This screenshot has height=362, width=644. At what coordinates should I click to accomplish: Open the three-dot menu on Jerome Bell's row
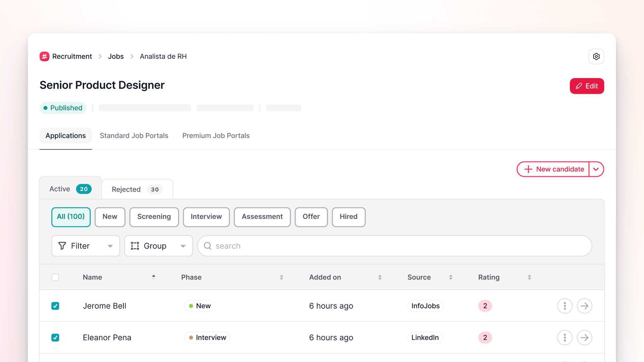[565, 306]
